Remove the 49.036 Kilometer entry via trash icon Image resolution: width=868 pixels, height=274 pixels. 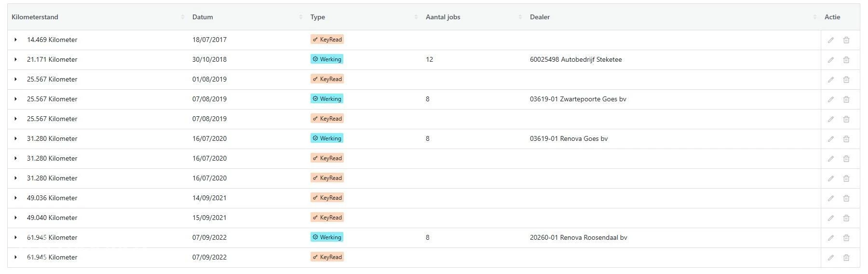click(x=846, y=198)
